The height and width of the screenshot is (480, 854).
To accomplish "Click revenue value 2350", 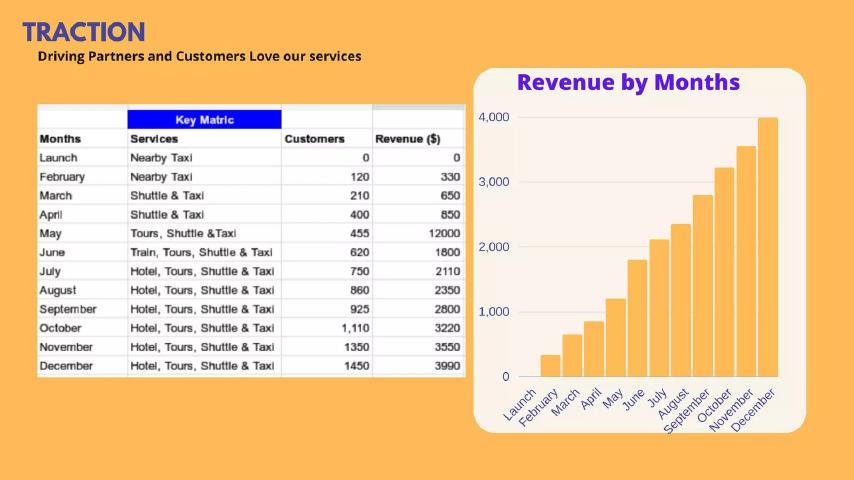I will pos(448,290).
